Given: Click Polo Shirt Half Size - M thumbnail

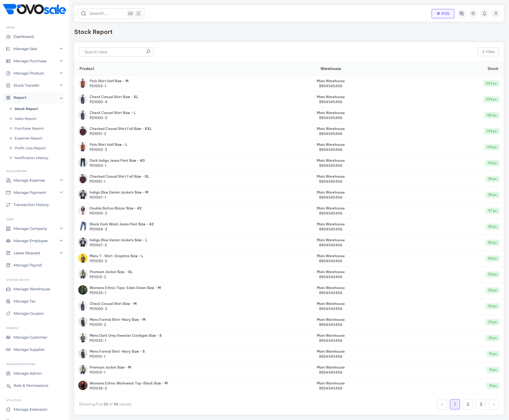Looking at the screenshot, I should click(83, 83).
